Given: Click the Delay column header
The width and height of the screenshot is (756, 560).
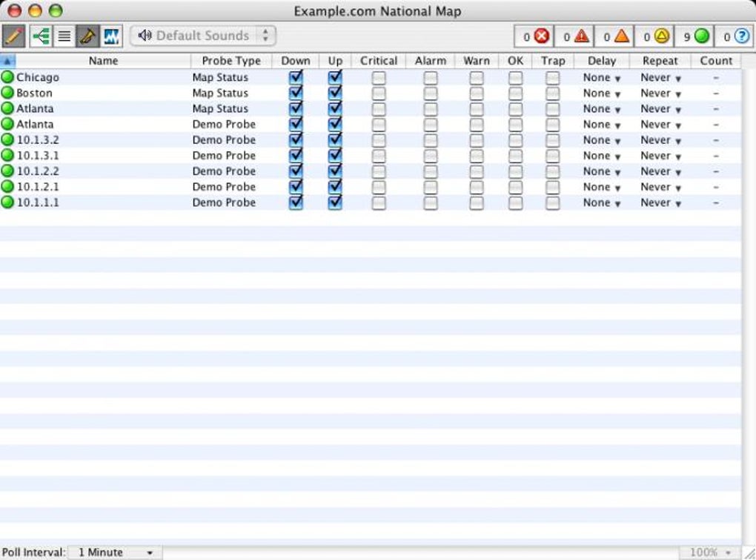Looking at the screenshot, I should click(x=602, y=61).
